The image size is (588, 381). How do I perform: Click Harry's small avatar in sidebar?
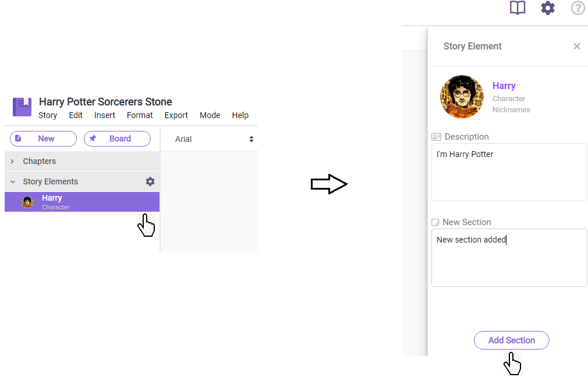click(x=27, y=202)
